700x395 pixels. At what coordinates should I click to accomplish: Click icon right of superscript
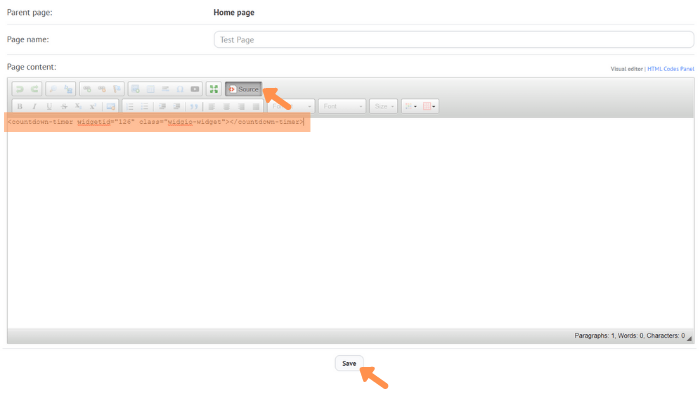[x=110, y=106]
